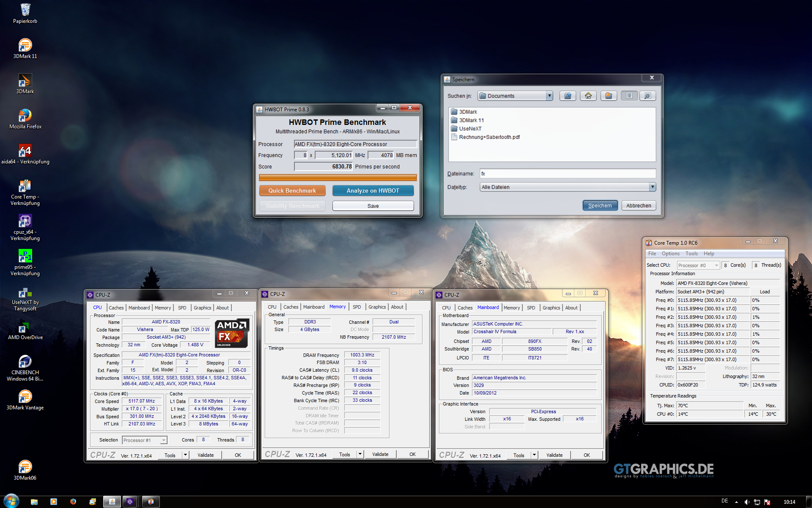Click the DE language indicator in taskbar

point(724,501)
